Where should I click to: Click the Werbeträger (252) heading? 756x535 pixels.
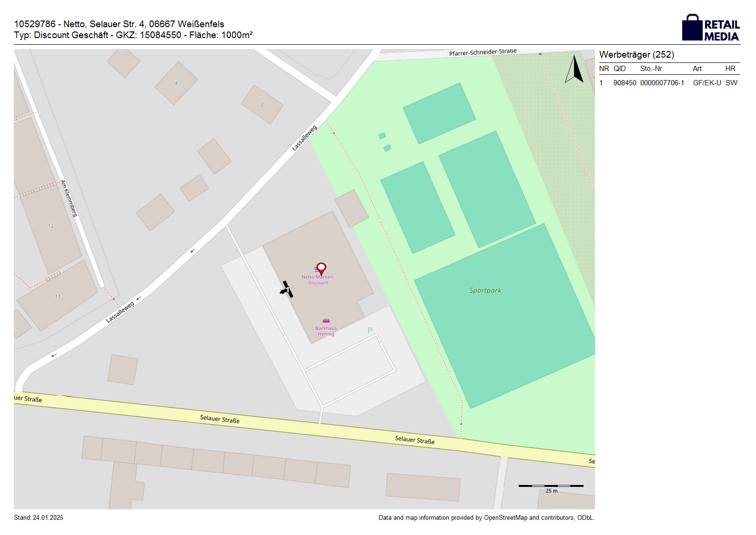click(636, 55)
